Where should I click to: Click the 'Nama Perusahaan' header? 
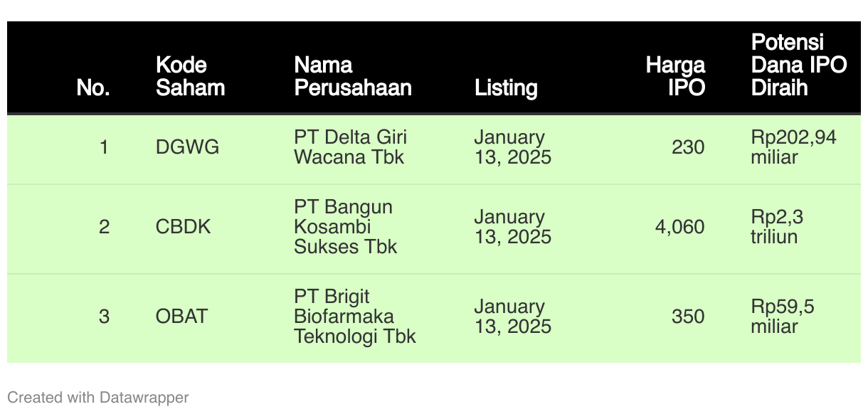353,77
